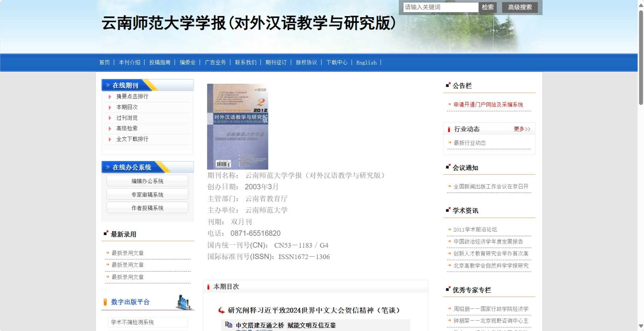Open 高级搜索 advanced search button
Viewport: 644px width, 331px height.
click(520, 7)
